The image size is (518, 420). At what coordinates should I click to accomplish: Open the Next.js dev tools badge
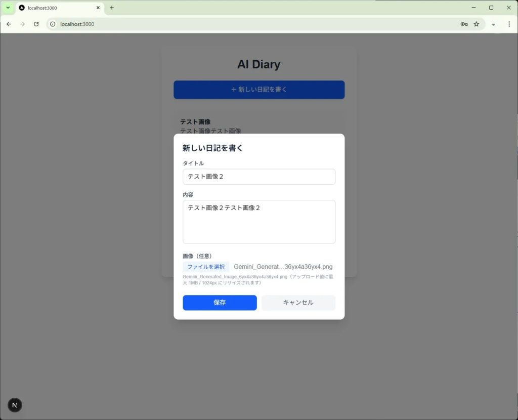coord(15,405)
